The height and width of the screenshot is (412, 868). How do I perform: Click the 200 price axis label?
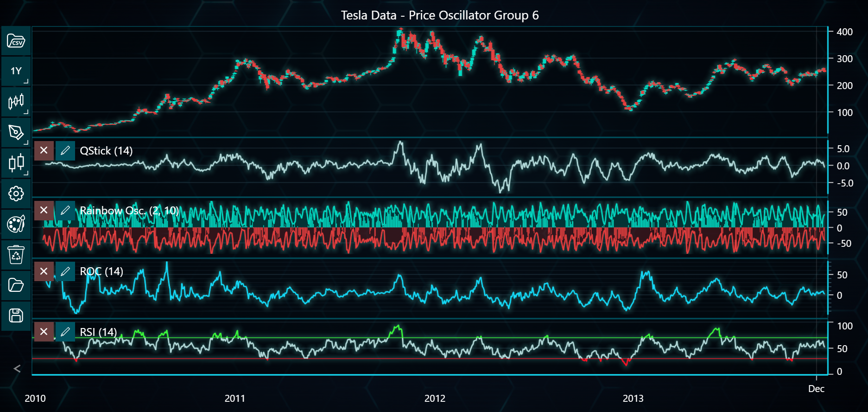[845, 86]
